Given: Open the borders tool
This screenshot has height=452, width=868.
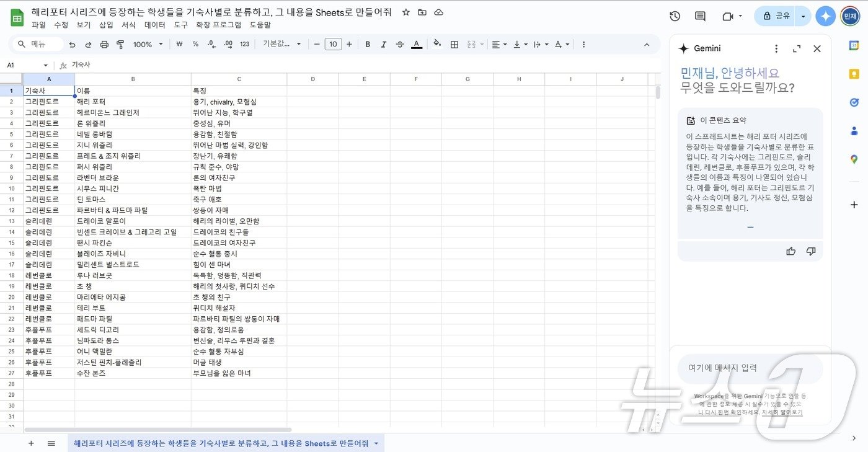Looking at the screenshot, I should (454, 45).
